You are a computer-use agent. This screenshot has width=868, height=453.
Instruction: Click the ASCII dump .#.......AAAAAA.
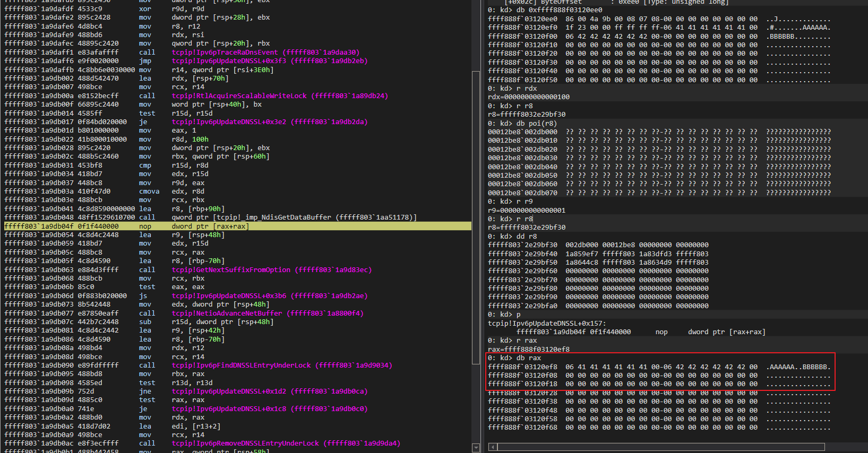(x=798, y=28)
